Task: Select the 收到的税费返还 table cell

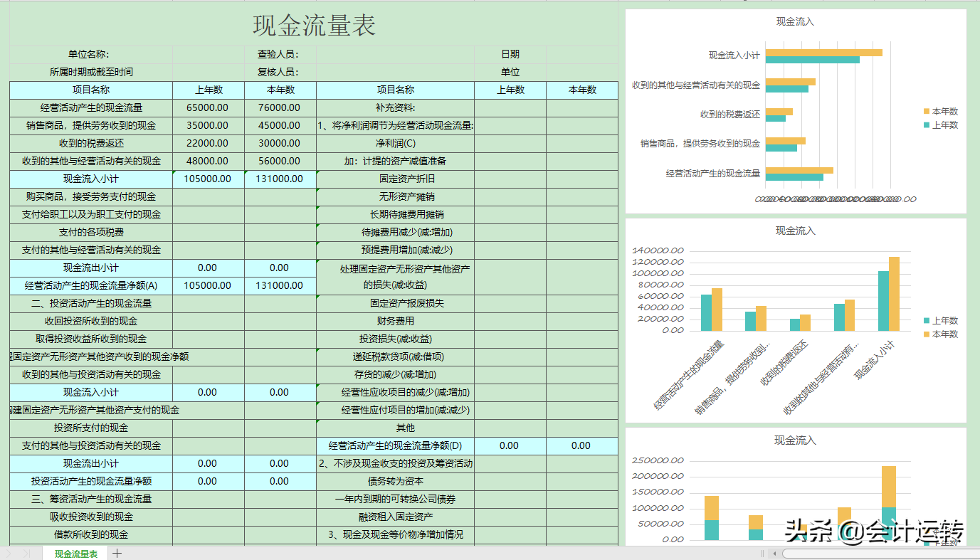Action: click(x=91, y=143)
